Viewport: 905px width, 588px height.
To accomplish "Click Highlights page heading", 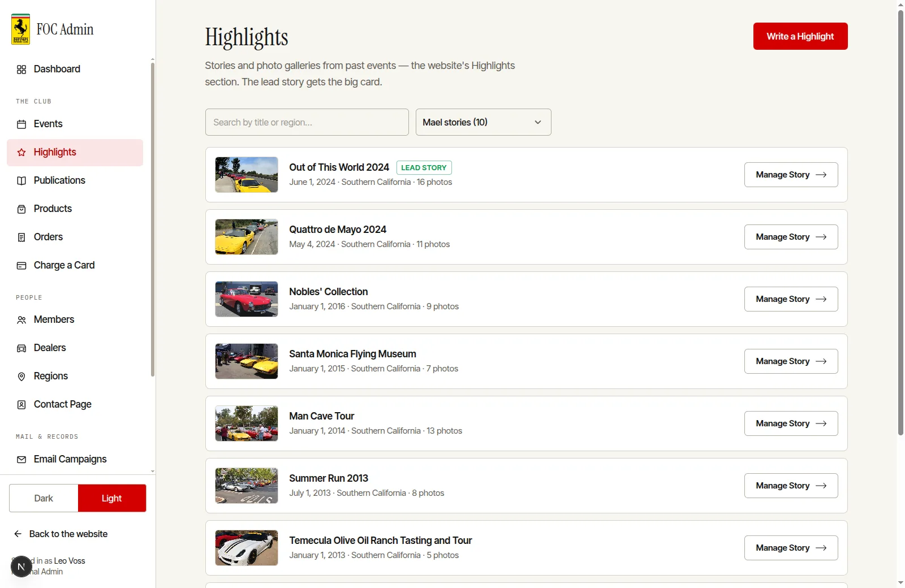I will 247,37.
